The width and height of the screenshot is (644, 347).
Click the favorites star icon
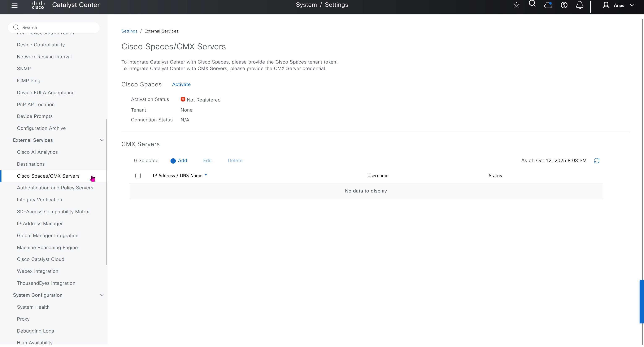click(x=516, y=5)
